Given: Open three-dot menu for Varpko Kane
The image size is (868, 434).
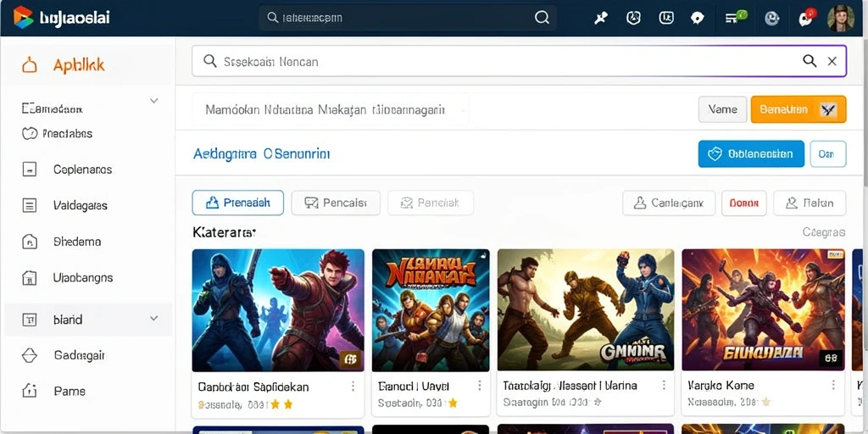Looking at the screenshot, I should click(833, 386).
